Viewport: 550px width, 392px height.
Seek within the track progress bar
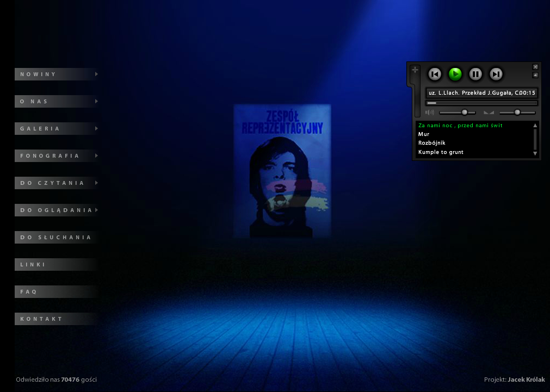click(481, 103)
